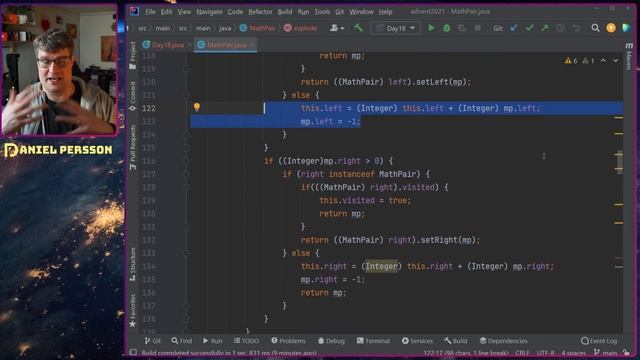Open TODO tool window at bottom
Viewport: 640px width, 360px height.
pyautogui.click(x=246, y=340)
